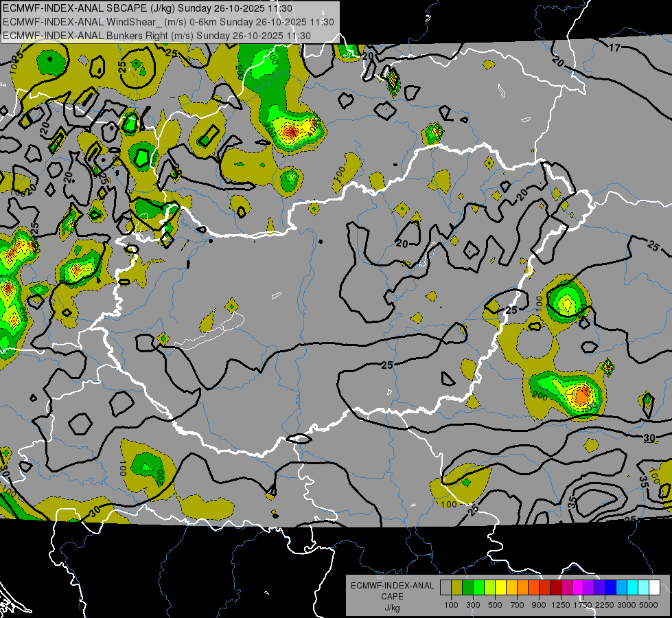This screenshot has height=618, width=672.
Task: Click the J/kg unit in legend
Action: tap(392, 608)
